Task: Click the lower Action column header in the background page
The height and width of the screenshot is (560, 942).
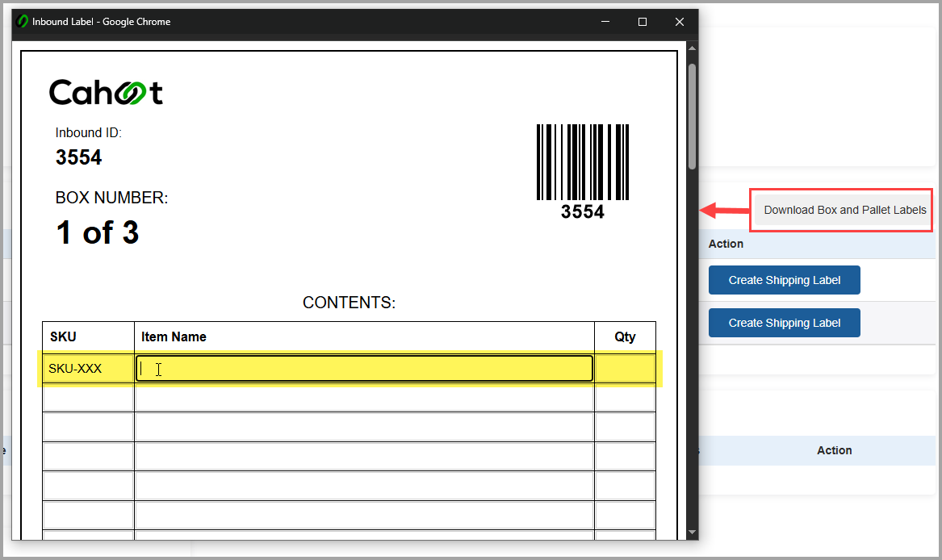Action: pos(834,450)
